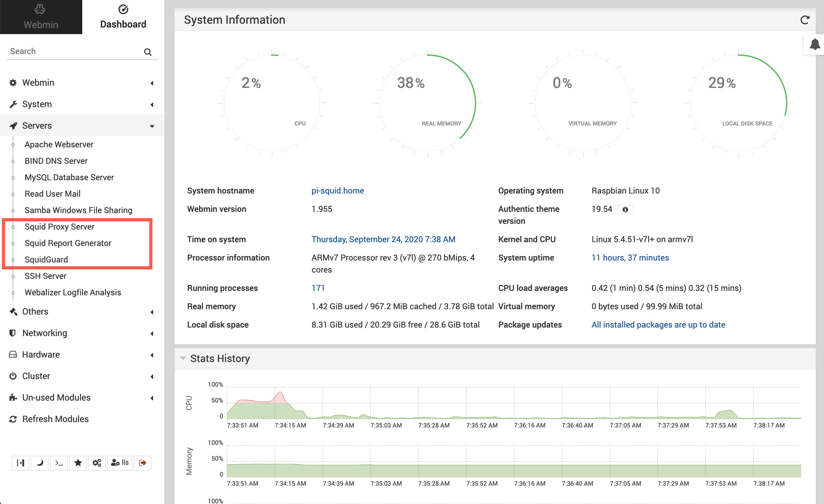Click the red logout icon
This screenshot has width=824, height=504.
143,463
